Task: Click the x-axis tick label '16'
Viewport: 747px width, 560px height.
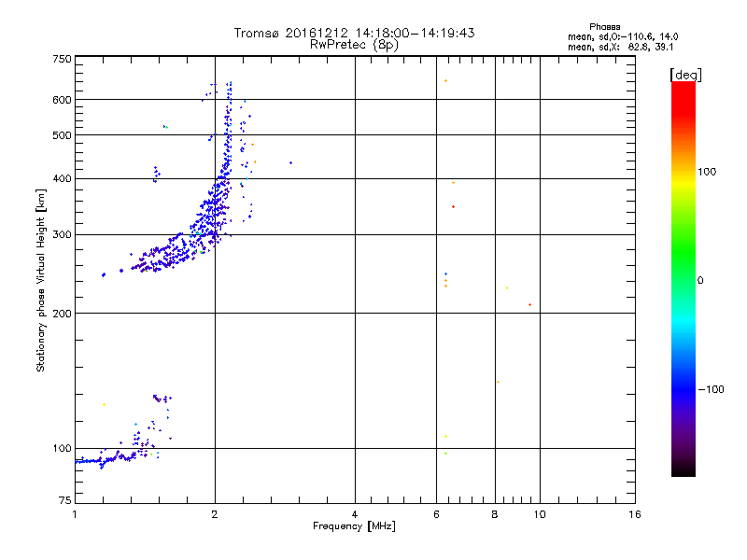Action: [635, 514]
